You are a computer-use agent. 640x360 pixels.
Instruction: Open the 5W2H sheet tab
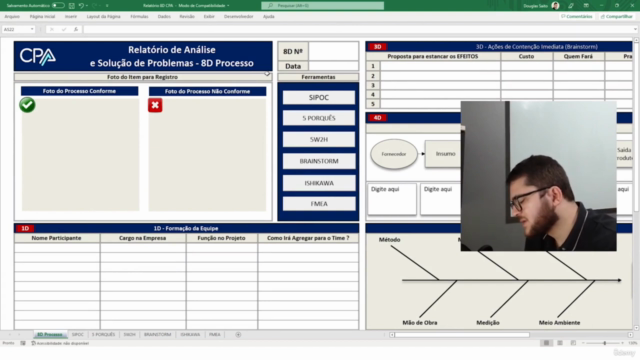(x=129, y=335)
